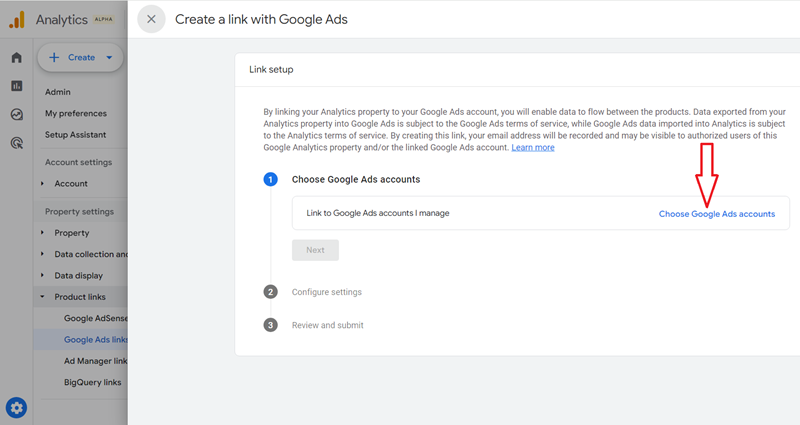Click Choose Google Ads accounts link
800x425 pixels.
click(x=717, y=214)
